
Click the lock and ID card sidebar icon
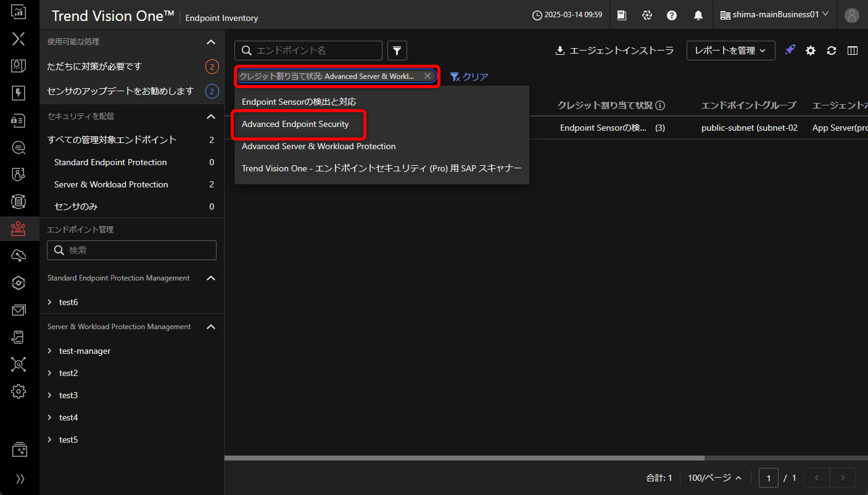[19, 120]
